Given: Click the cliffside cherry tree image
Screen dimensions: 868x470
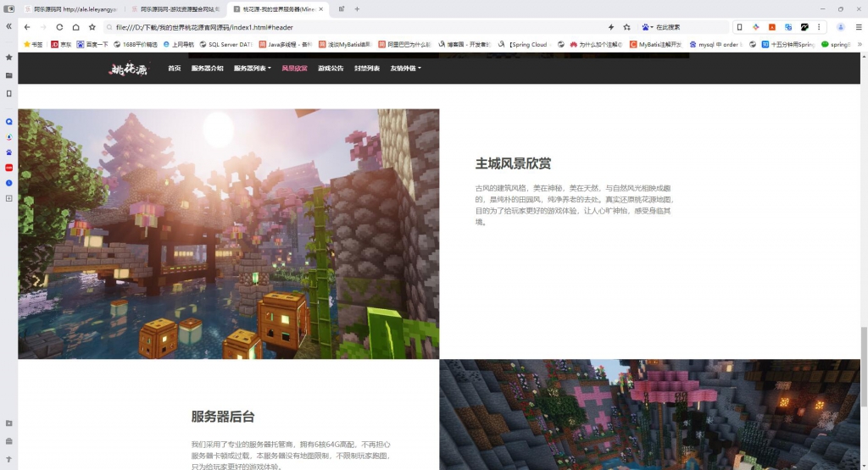Looking at the screenshot, I should pos(650,415).
